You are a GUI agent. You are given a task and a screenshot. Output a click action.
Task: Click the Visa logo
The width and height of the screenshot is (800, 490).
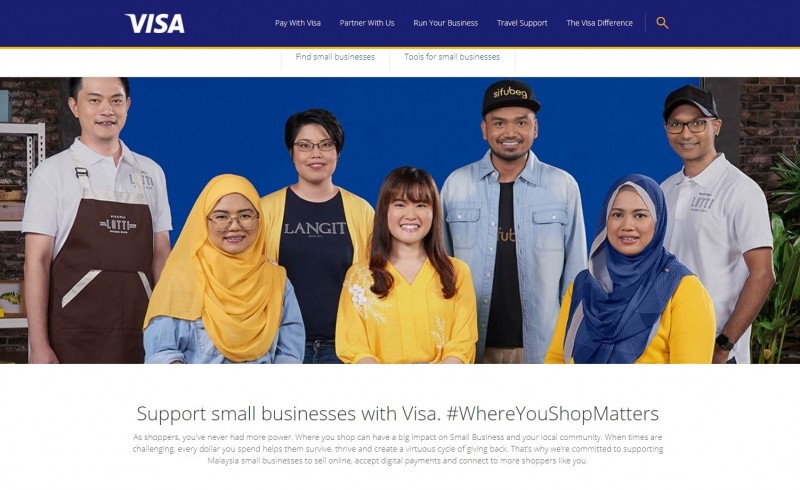155,23
